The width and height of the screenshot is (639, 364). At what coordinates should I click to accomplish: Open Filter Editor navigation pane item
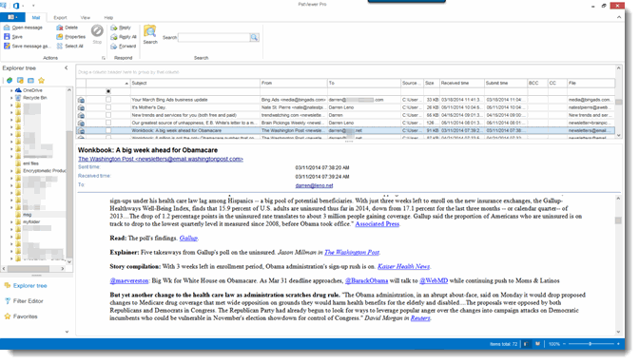coord(28,301)
